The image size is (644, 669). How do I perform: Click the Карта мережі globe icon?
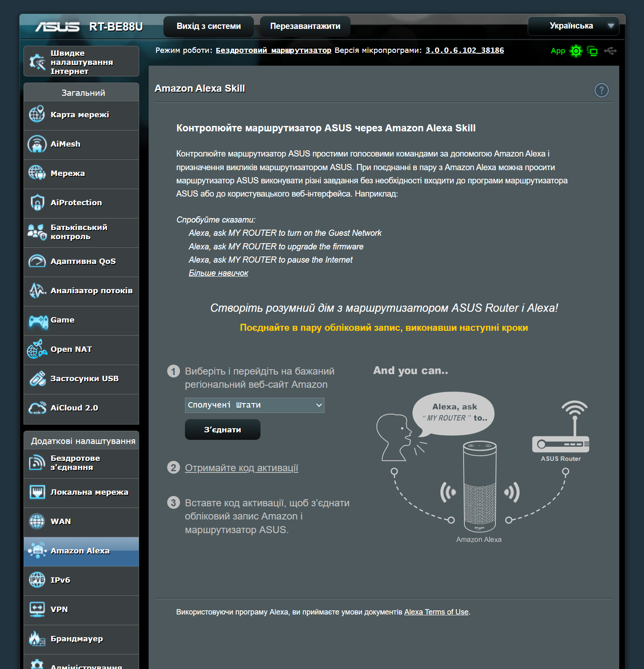point(37,114)
